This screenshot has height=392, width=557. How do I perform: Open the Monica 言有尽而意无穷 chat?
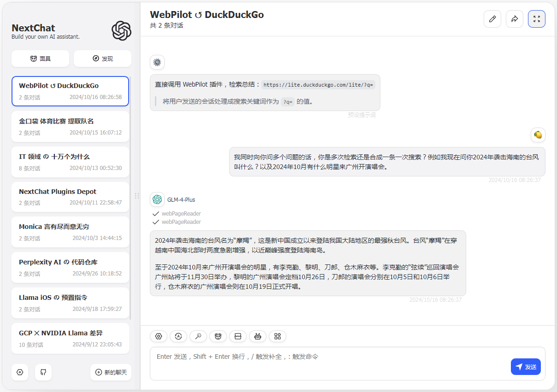pyautogui.click(x=70, y=233)
